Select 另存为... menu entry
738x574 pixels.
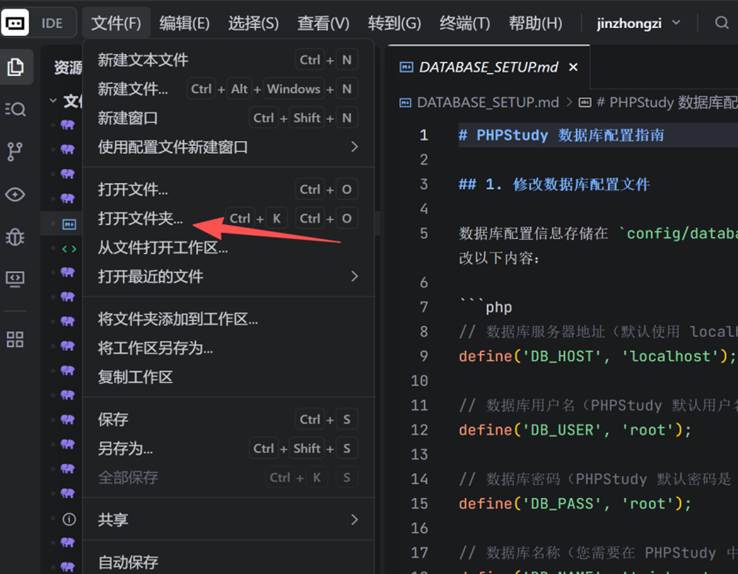(228, 448)
